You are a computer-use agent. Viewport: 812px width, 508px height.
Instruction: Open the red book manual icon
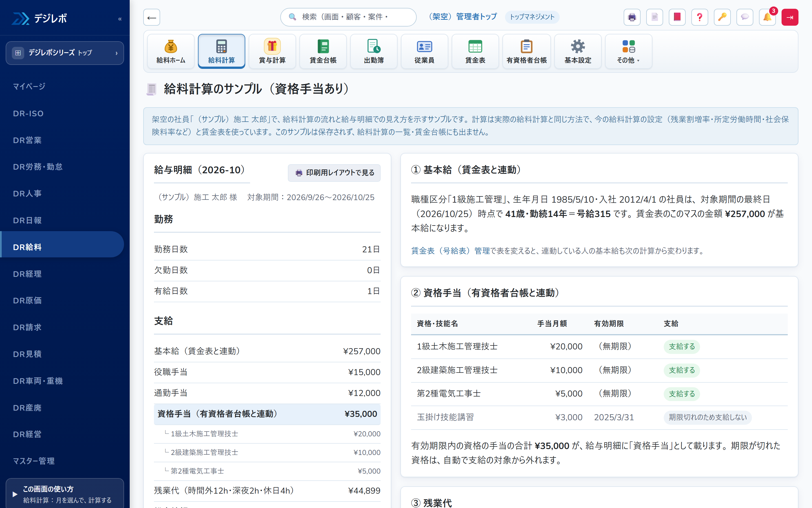click(x=677, y=17)
